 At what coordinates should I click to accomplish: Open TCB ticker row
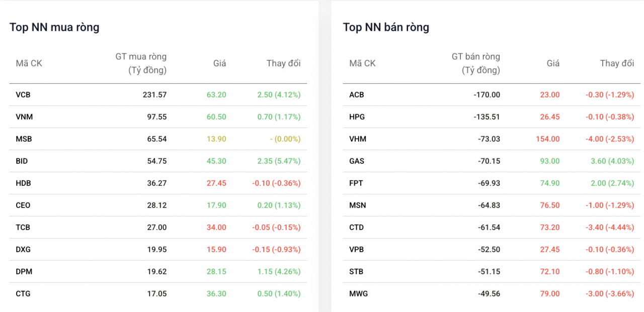(x=23, y=227)
